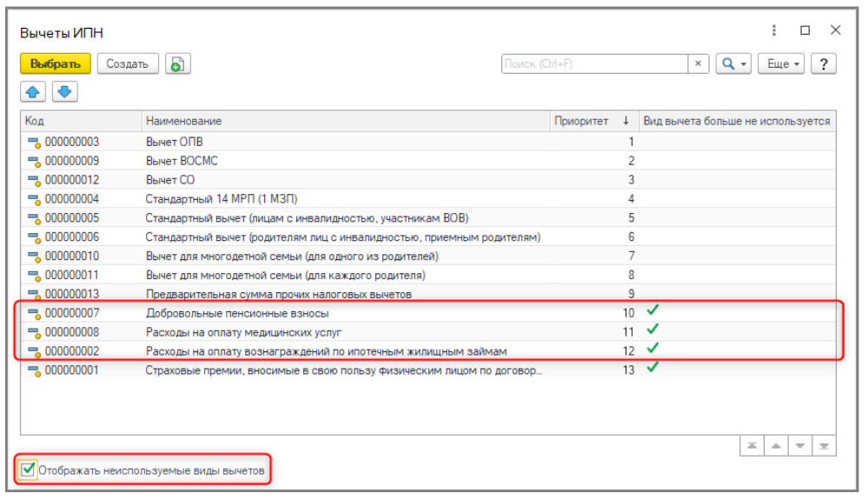The image size is (868, 500).
Task: Jump to the first list row icon
Action: (750, 445)
